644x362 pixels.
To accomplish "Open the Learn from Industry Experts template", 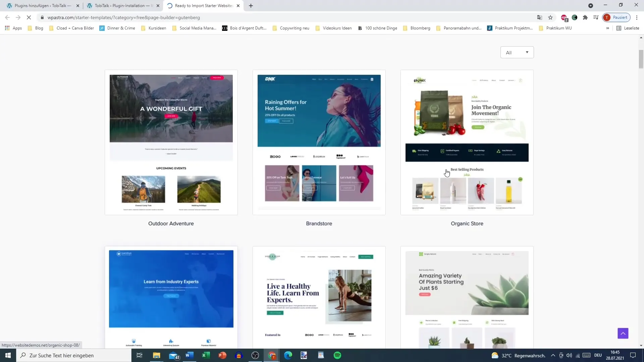I will (171, 298).
